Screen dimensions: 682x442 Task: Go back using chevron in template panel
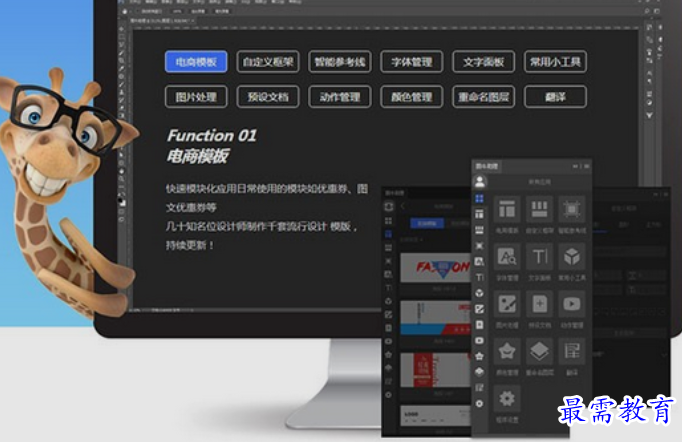403,206
